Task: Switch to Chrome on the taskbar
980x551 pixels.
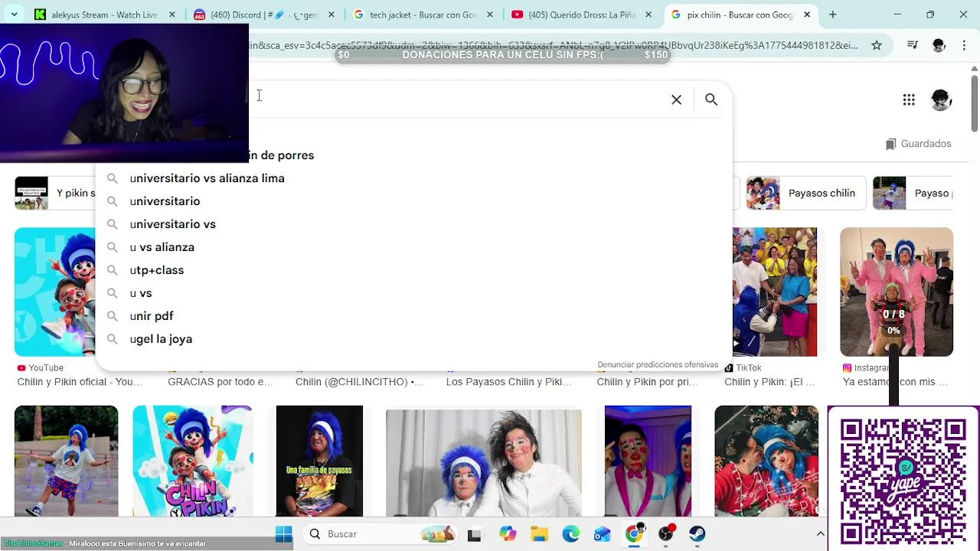Action: 635,534
